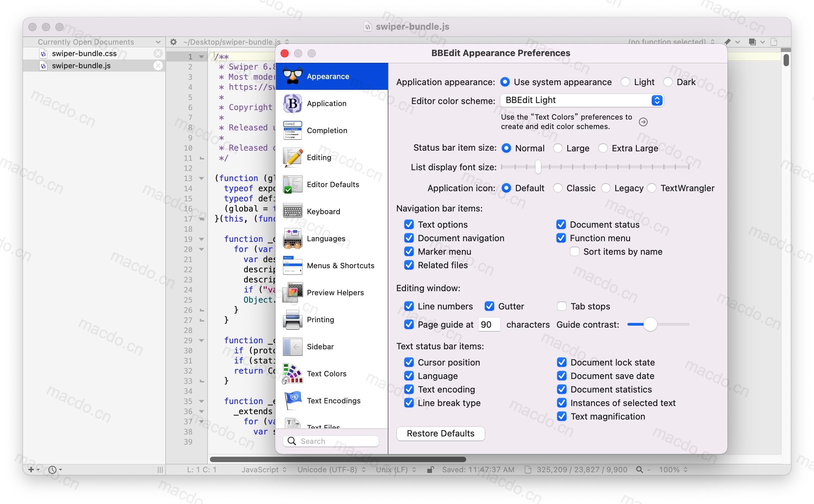Click the editor vertical scrollbar thumb
The height and width of the screenshot is (504, 814).
[786, 60]
